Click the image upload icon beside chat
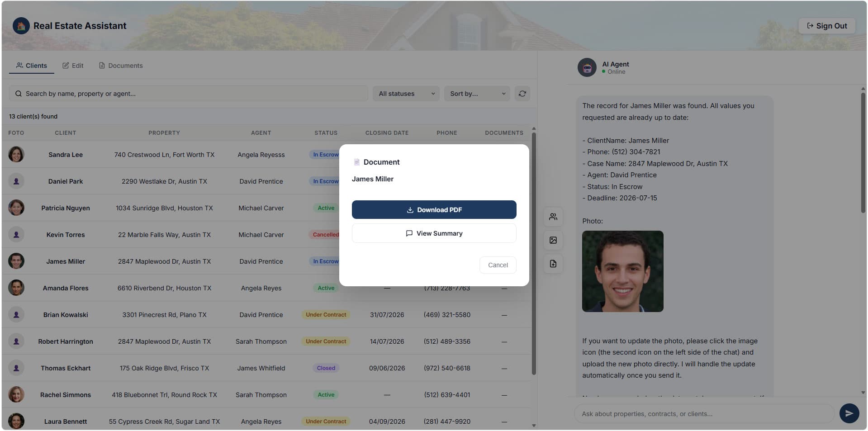The image size is (868, 431). [553, 240]
